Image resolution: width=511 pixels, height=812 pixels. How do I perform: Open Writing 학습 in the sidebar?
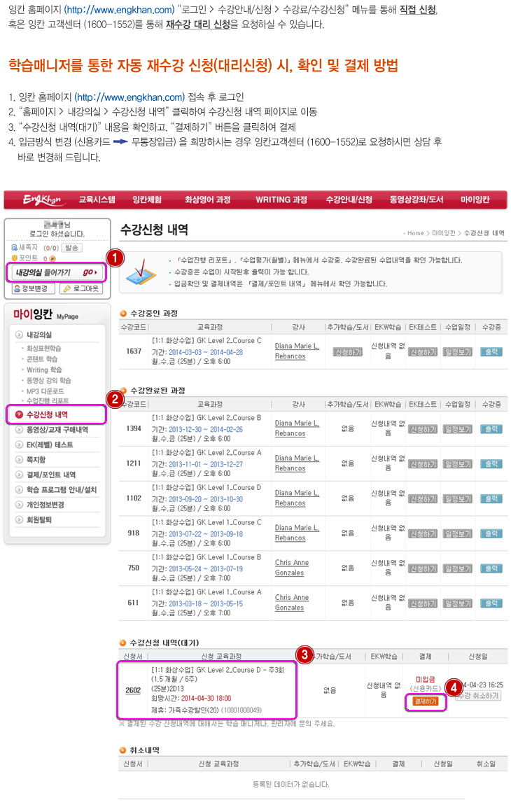44,370
